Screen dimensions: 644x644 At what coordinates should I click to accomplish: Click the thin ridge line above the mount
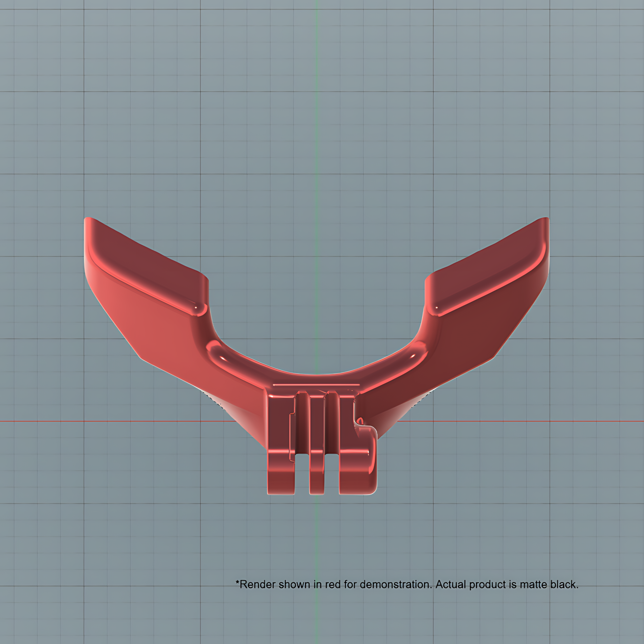[x=316, y=385]
